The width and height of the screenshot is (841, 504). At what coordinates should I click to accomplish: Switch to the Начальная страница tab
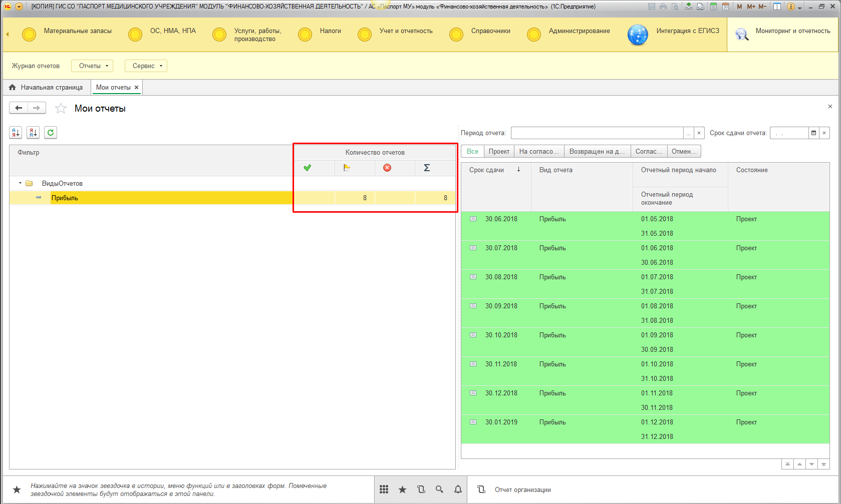coord(46,88)
